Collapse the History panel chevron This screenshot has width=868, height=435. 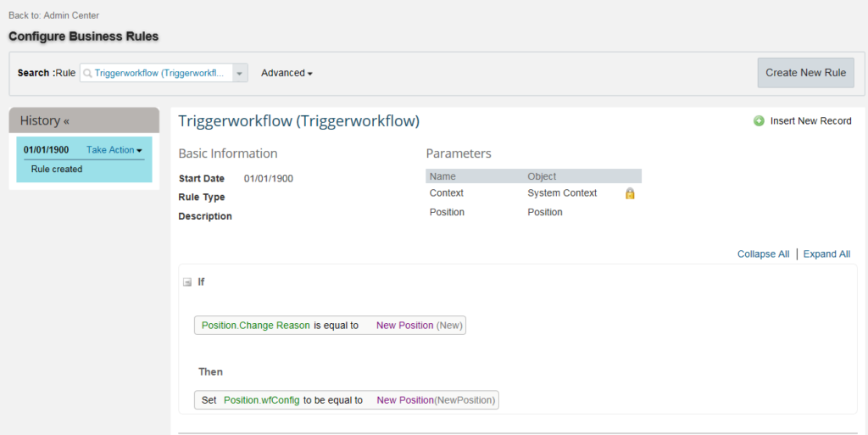pyautogui.click(x=66, y=121)
